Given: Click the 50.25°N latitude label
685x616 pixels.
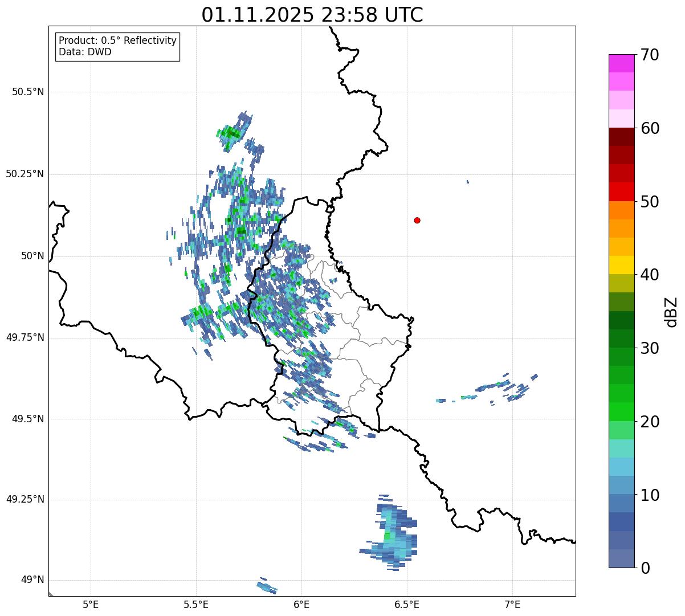Looking at the screenshot, I should [x=25, y=174].
